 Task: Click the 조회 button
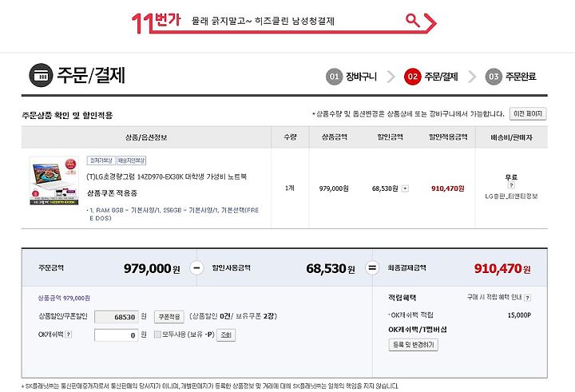[226, 335]
